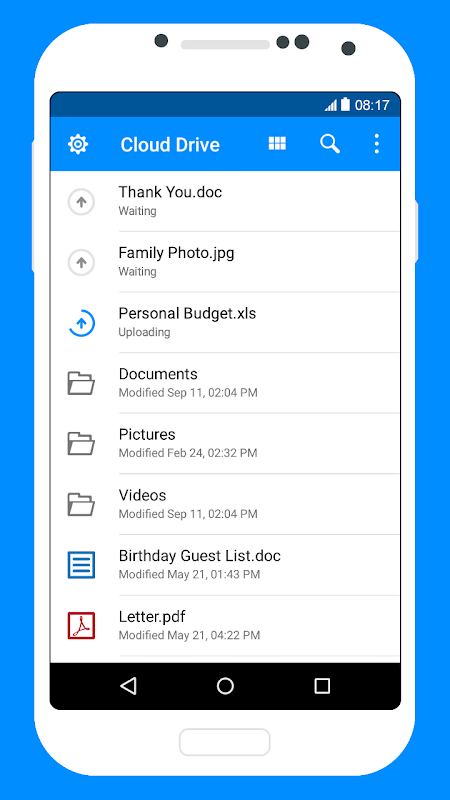This screenshot has height=800, width=450.
Task: Tap the Cloud Drive title
Action: click(x=170, y=145)
